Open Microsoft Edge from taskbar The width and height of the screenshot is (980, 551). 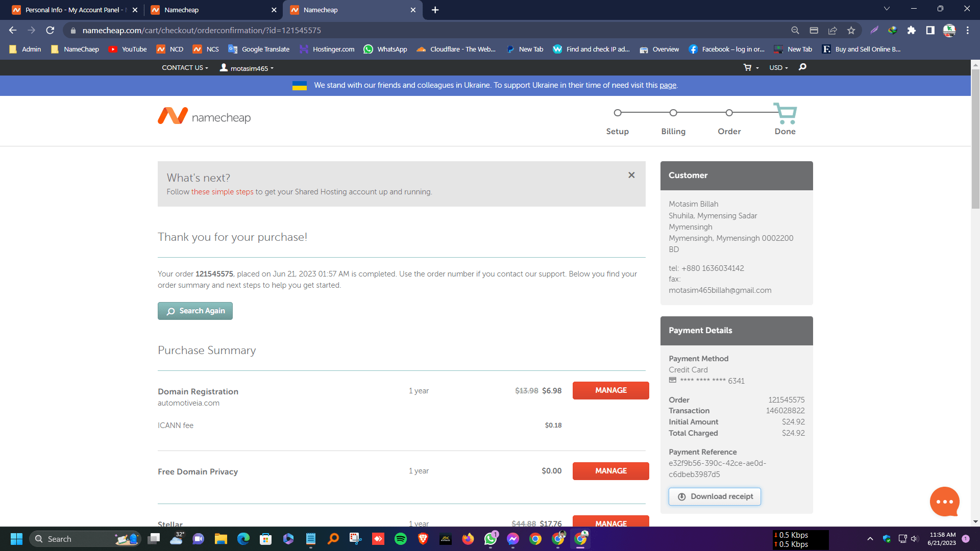coord(243,539)
